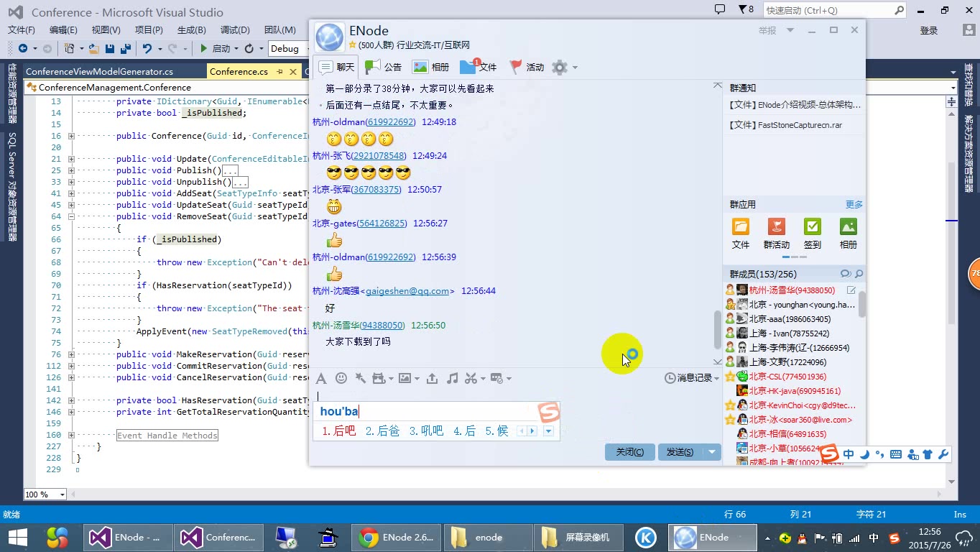Click the magic emoticon wand icon

click(360, 378)
